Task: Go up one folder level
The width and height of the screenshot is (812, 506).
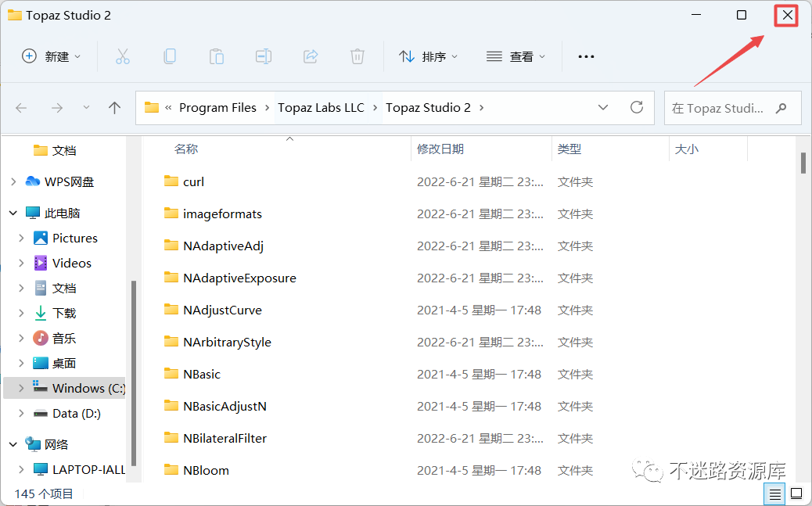Action: [114, 108]
